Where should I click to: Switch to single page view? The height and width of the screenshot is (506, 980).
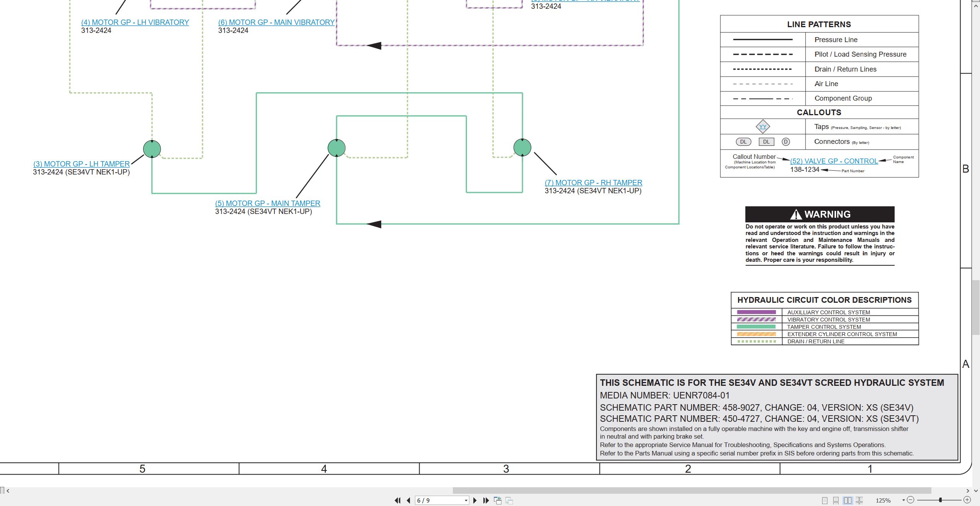click(x=825, y=500)
